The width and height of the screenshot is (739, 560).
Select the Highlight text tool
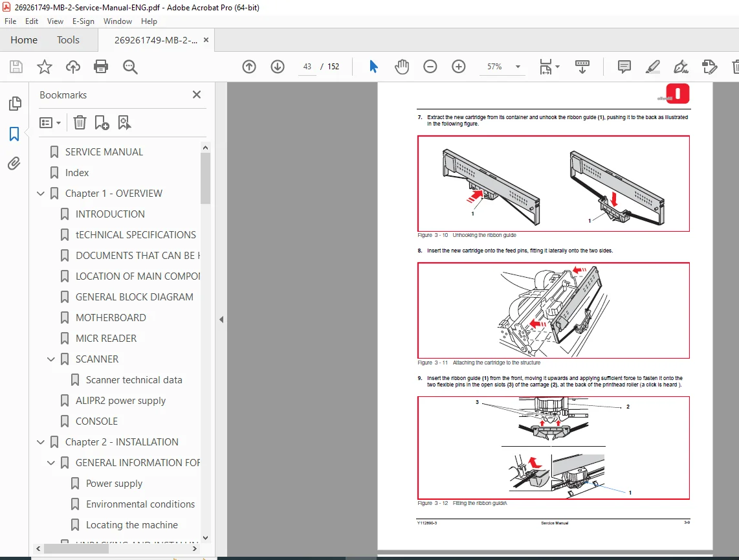point(652,67)
